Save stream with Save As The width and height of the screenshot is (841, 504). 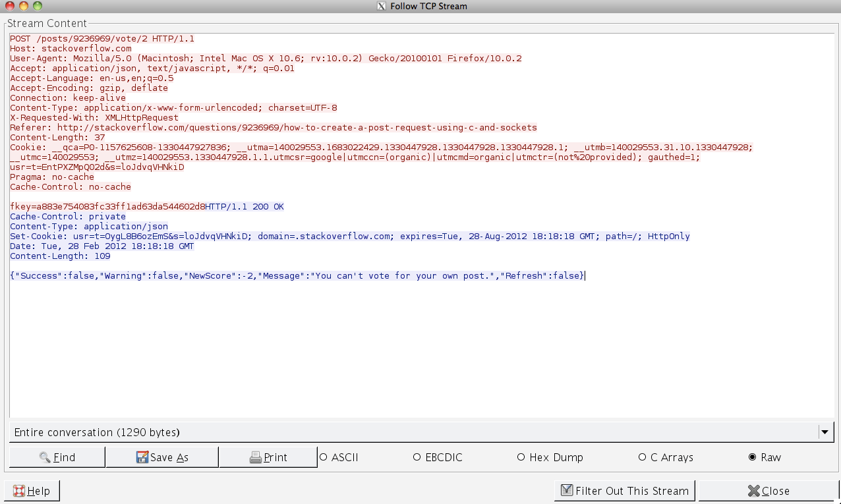coord(162,457)
